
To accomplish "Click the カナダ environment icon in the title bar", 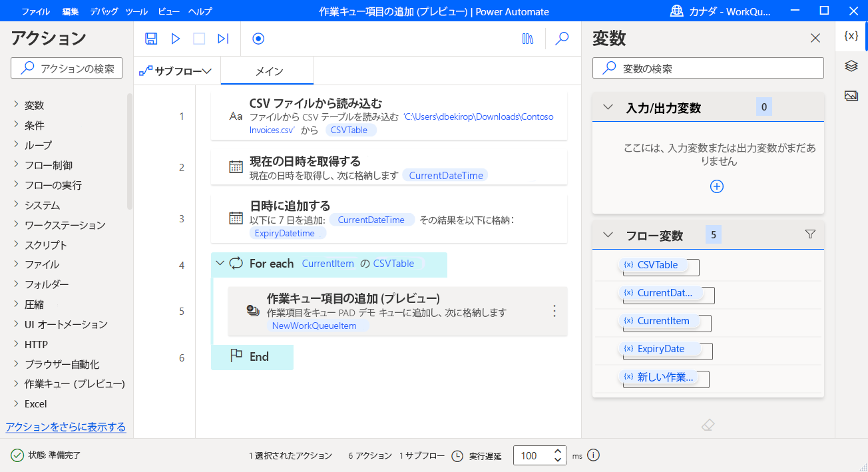I will 677,11.
